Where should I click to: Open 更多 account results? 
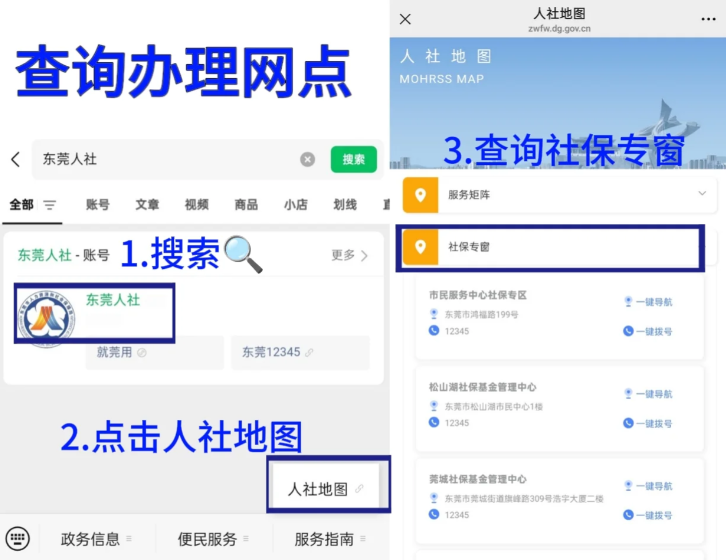click(349, 255)
